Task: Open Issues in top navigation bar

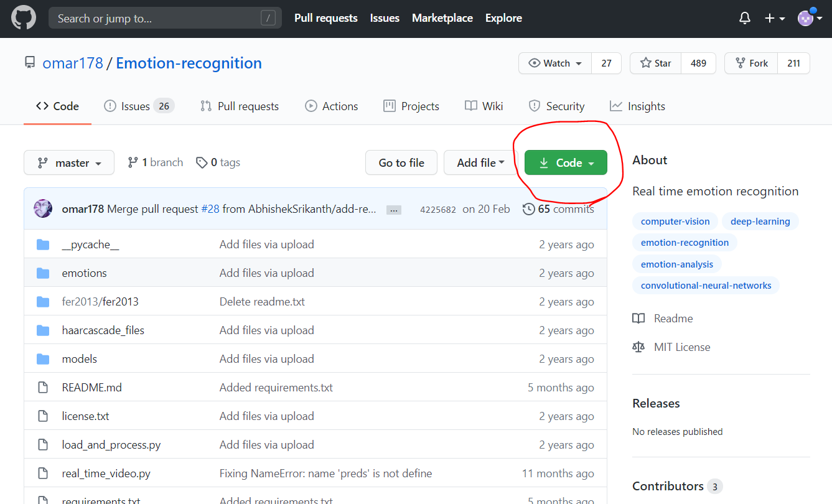Action: coord(385,18)
